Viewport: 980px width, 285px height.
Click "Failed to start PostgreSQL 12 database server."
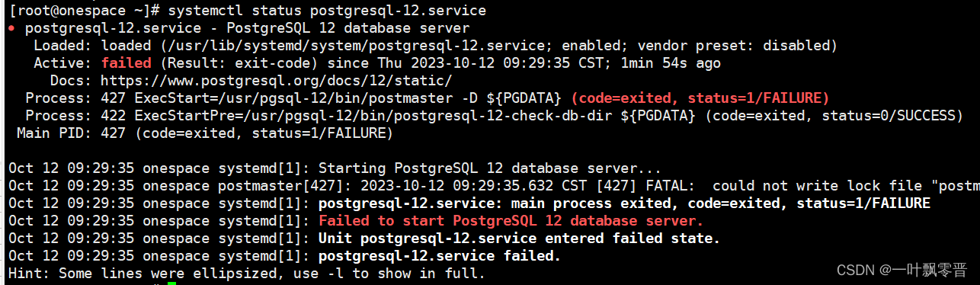click(511, 221)
